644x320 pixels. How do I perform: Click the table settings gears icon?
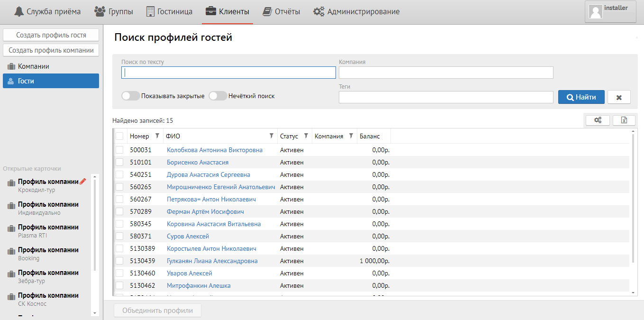tap(598, 120)
